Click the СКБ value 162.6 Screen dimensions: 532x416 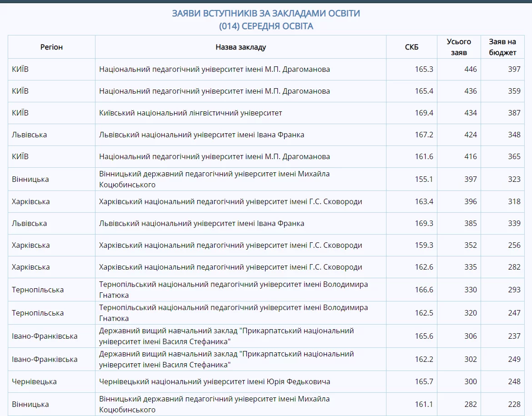[424, 267]
